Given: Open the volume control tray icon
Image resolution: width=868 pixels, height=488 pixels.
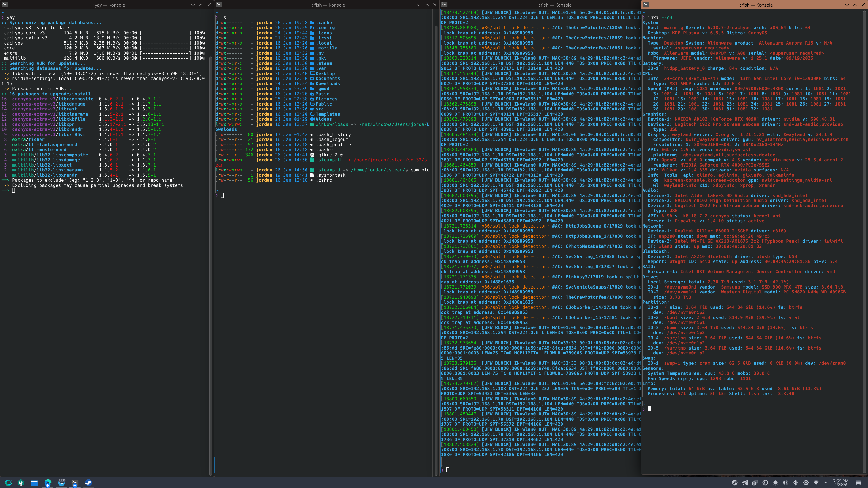Looking at the screenshot, I should [x=785, y=483].
